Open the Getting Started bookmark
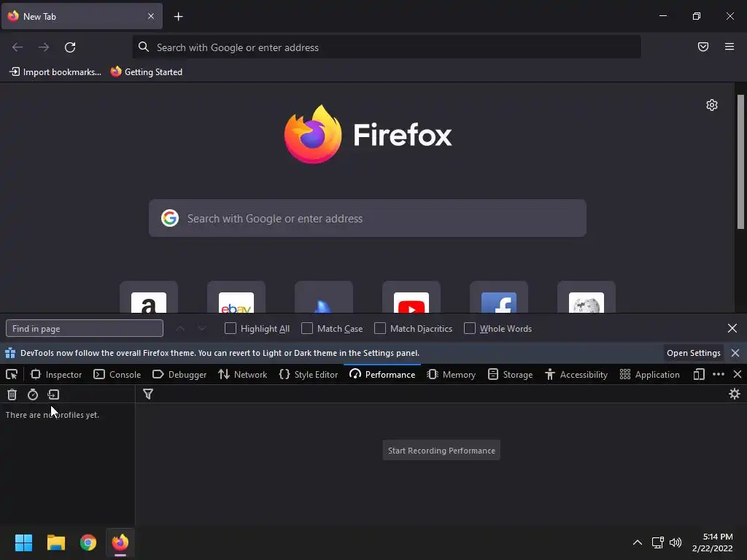The width and height of the screenshot is (747, 560). [x=147, y=72]
